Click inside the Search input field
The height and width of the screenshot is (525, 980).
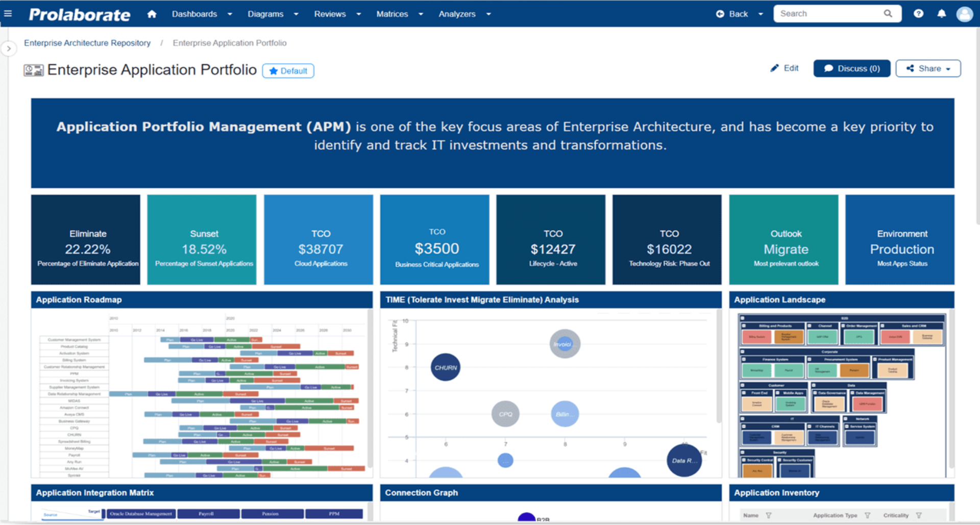coord(827,14)
